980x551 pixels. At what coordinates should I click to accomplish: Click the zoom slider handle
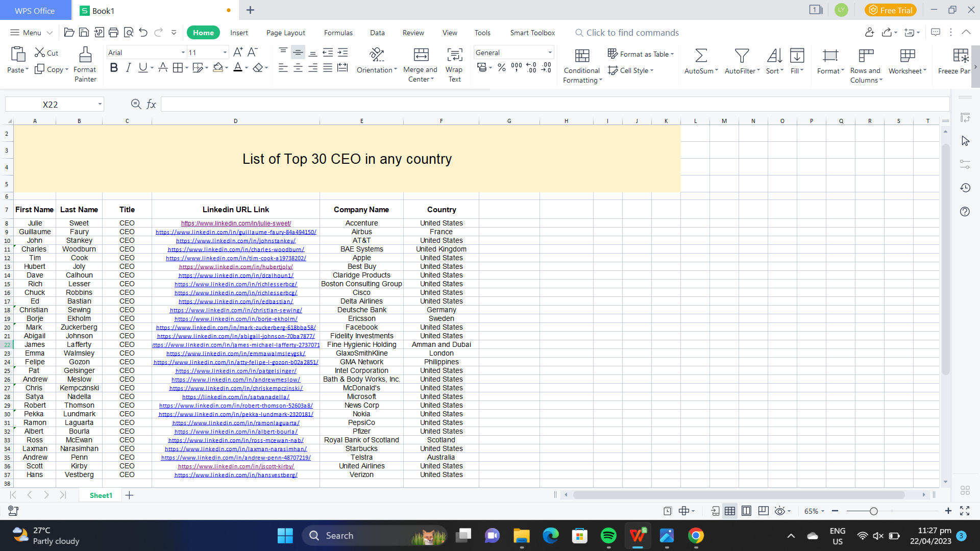pos(873,511)
